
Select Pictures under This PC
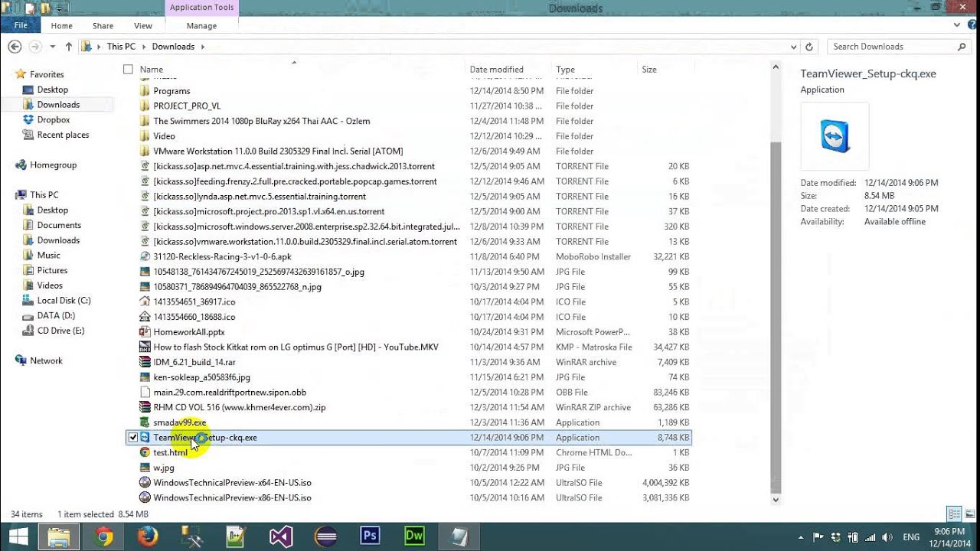coord(52,270)
